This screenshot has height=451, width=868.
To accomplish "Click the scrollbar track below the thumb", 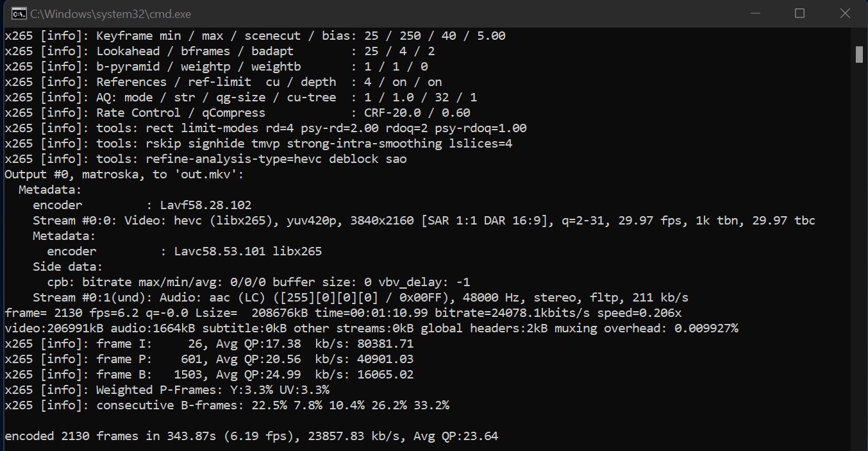I will [x=859, y=257].
